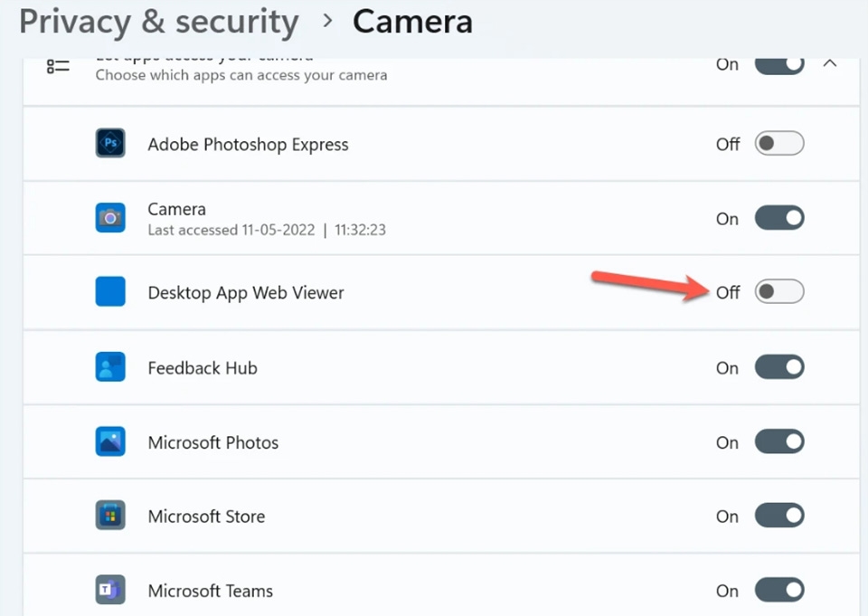Navigate back to Privacy & security
Viewport: 868px width, 616px height.
(158, 21)
